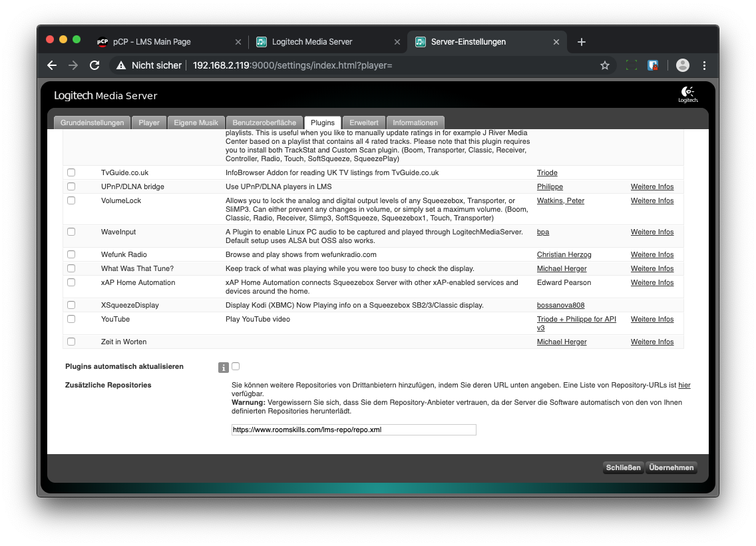Viewport: 756px width, 546px height.
Task: Click the browser back arrow
Action: click(x=52, y=66)
